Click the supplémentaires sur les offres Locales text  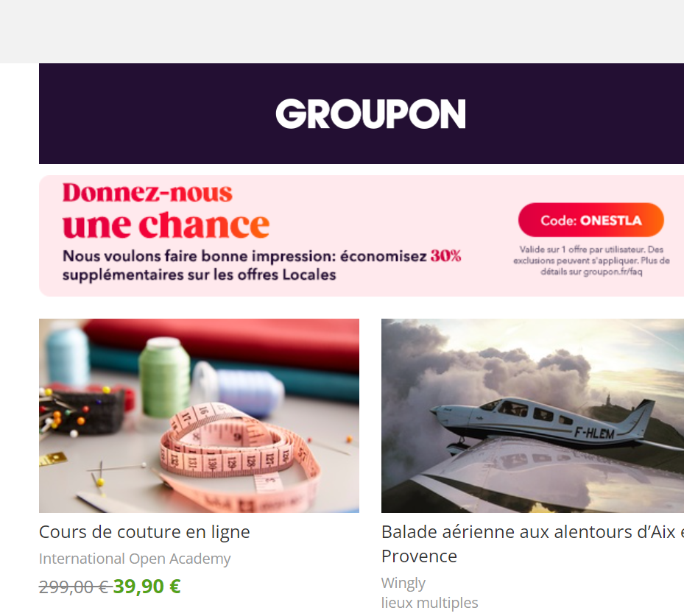200,275
